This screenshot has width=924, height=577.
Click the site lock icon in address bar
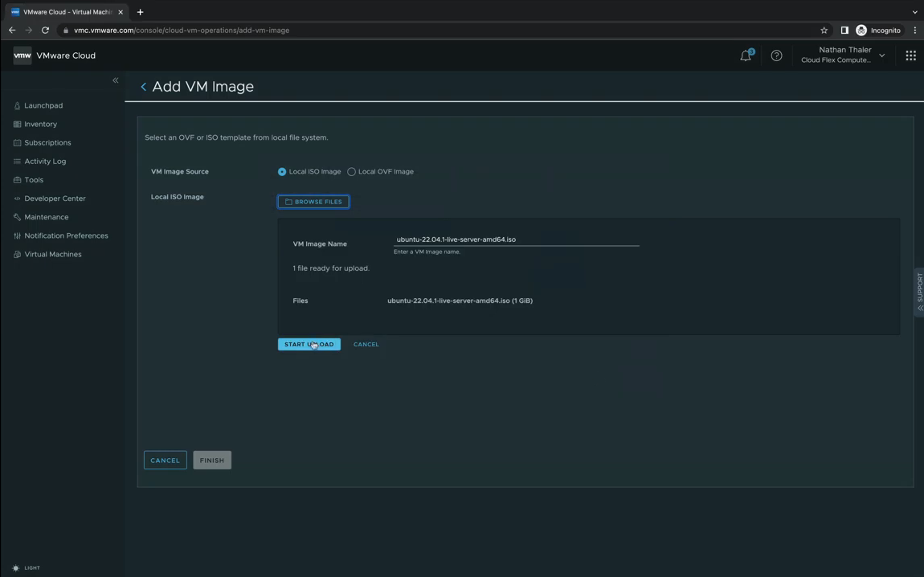pos(66,30)
